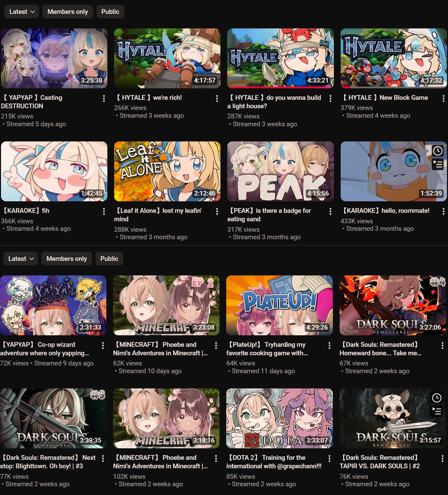Screen dimensions: 448x495
Task: Open options menu for HYTALE we're rich!
Action: pos(217,98)
